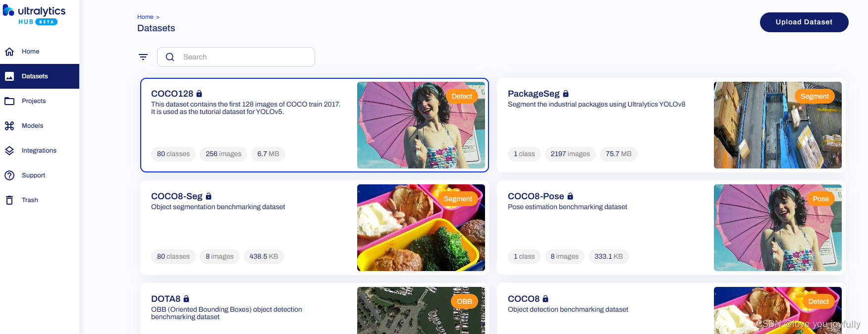
Task: Click the 75.7 MB chip on PackageSeg
Action: (618, 154)
